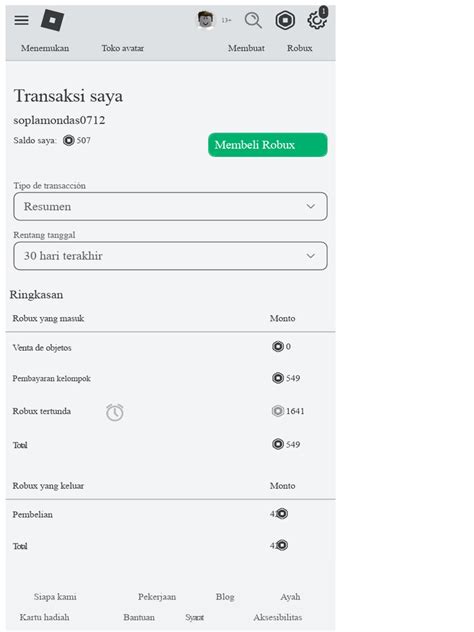Click the green Membeli Robux button
Screen dimensions: 474x632
[268, 145]
